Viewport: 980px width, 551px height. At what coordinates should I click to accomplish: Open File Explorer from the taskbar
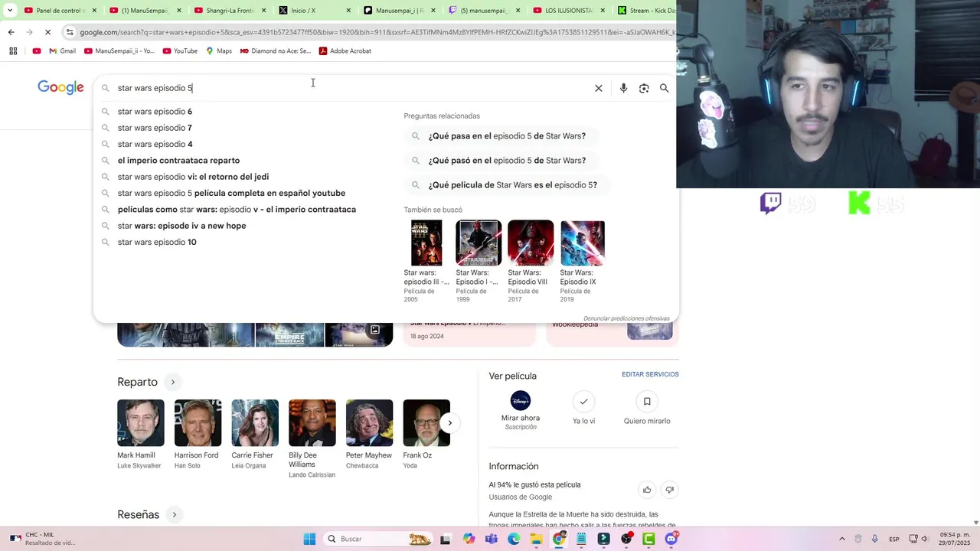tap(537, 539)
